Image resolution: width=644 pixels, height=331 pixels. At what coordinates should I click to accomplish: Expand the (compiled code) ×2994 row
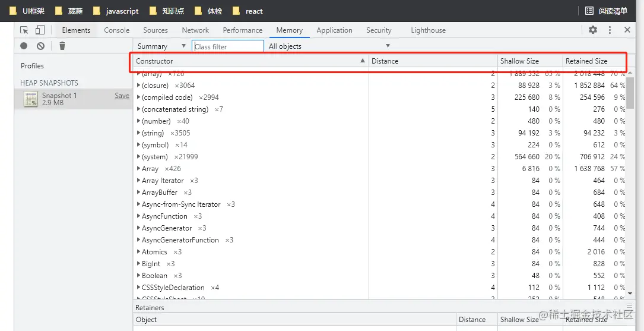[x=138, y=97]
